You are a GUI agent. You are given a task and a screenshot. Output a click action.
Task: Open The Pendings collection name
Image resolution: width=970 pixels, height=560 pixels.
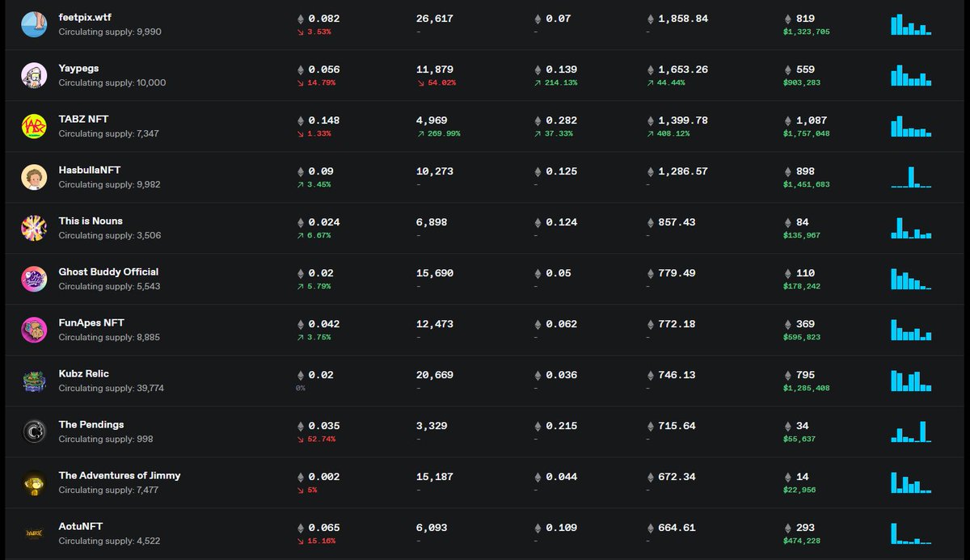(91, 425)
